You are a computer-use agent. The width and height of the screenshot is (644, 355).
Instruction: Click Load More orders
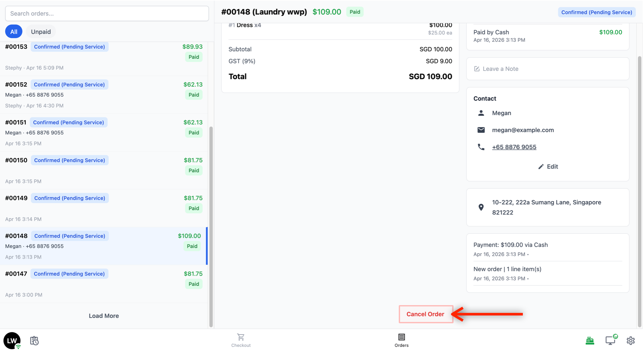(x=104, y=316)
